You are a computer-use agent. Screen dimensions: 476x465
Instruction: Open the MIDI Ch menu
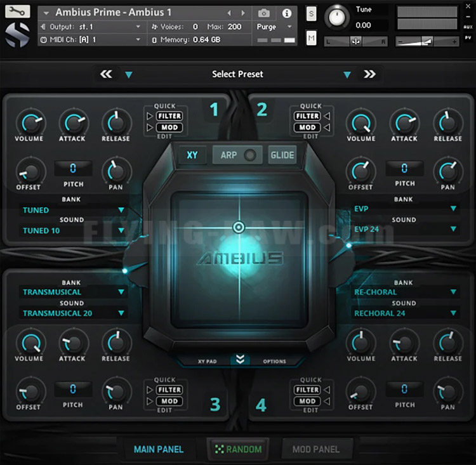91,40
